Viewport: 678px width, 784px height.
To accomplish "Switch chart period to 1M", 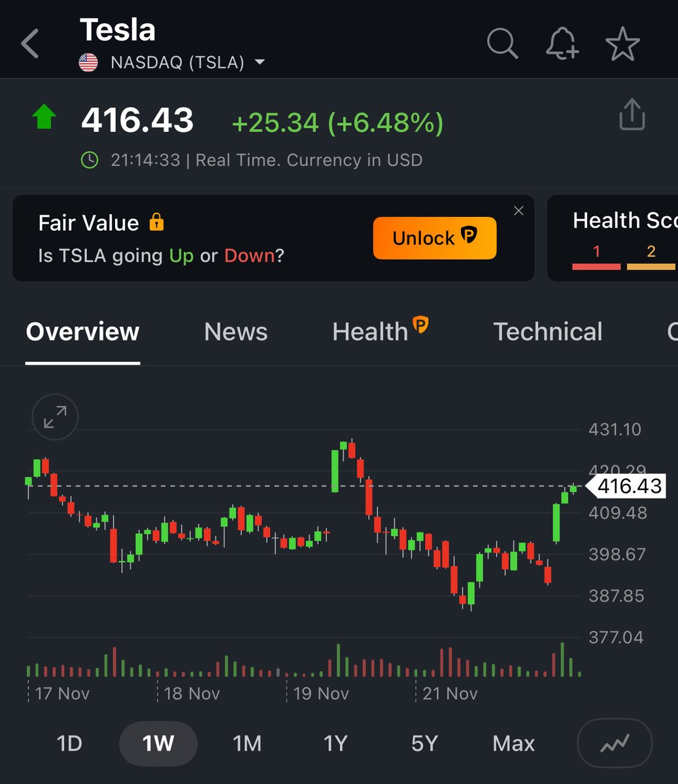I will 246,743.
